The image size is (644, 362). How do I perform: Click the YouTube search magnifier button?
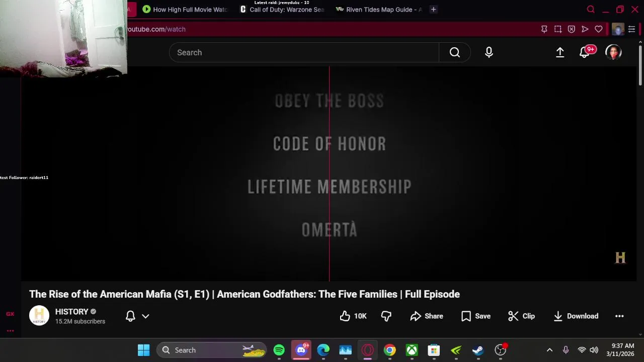coord(455,52)
